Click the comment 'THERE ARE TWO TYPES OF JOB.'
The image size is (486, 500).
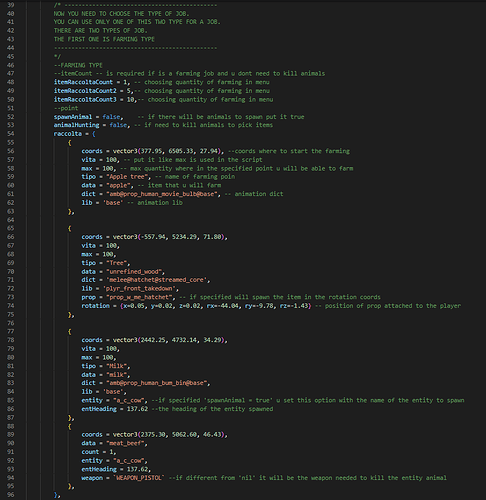click(x=101, y=31)
